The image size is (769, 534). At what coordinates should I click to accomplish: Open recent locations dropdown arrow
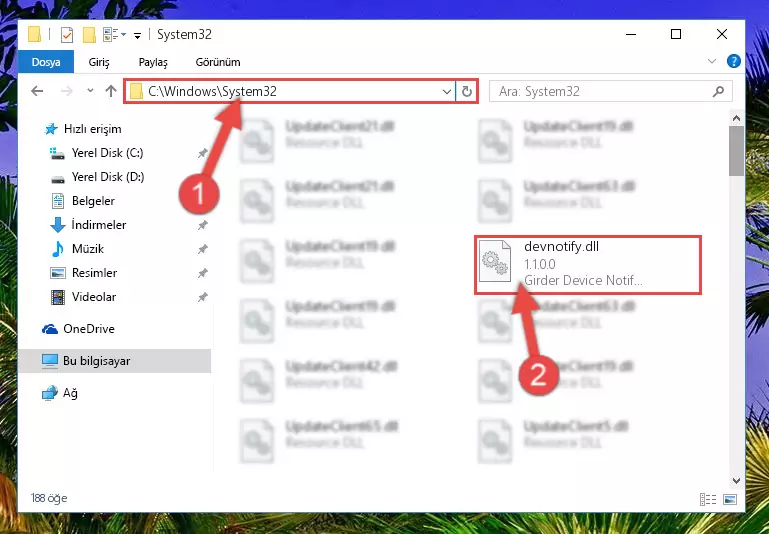90,91
